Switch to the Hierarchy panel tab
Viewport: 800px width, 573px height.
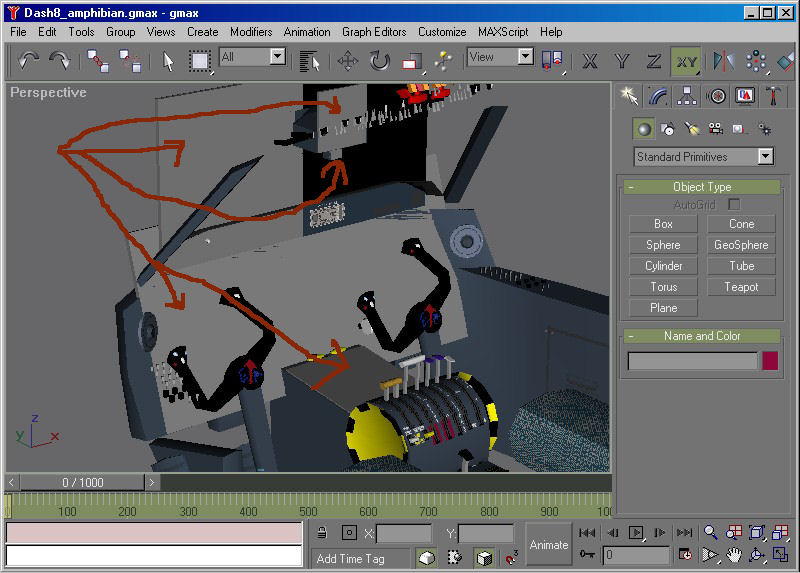pos(686,95)
